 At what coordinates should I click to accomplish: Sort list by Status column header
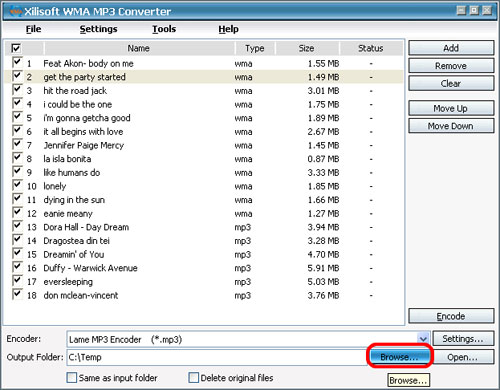tap(371, 48)
